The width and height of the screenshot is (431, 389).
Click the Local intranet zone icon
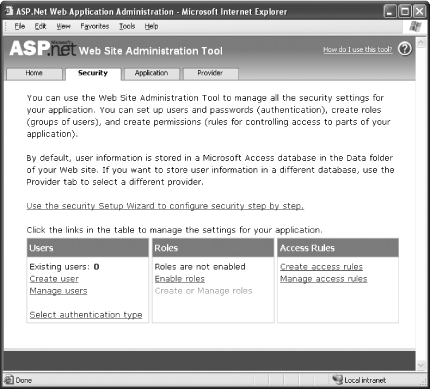[337, 379]
